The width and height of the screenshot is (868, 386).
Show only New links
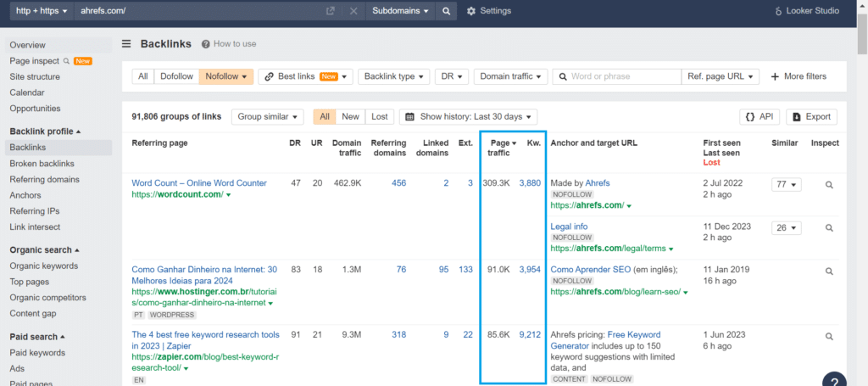[x=350, y=117]
